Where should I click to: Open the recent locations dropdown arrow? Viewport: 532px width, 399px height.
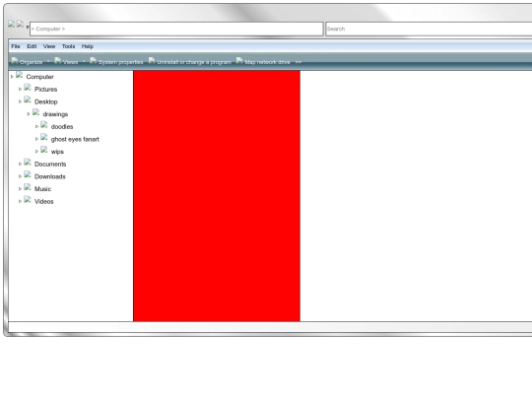[x=28, y=28]
